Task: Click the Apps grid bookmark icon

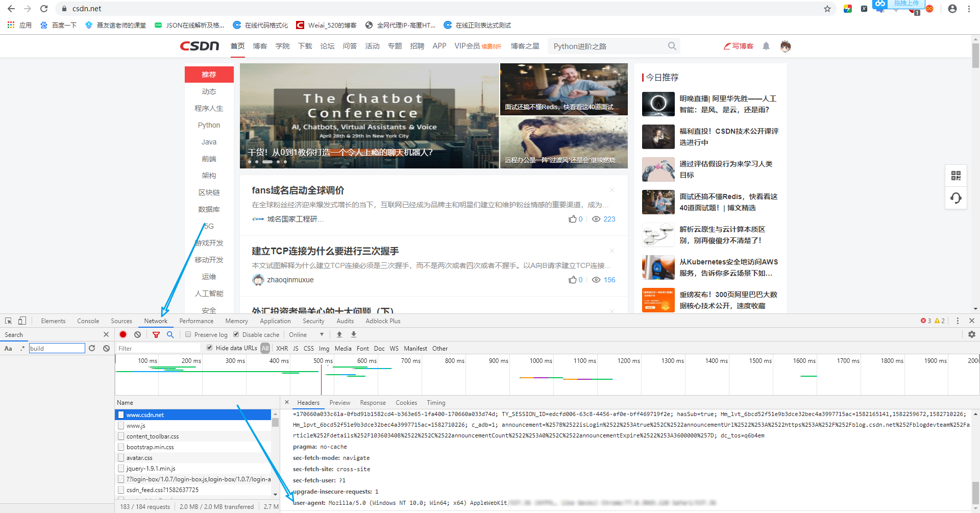Action: click(x=11, y=25)
